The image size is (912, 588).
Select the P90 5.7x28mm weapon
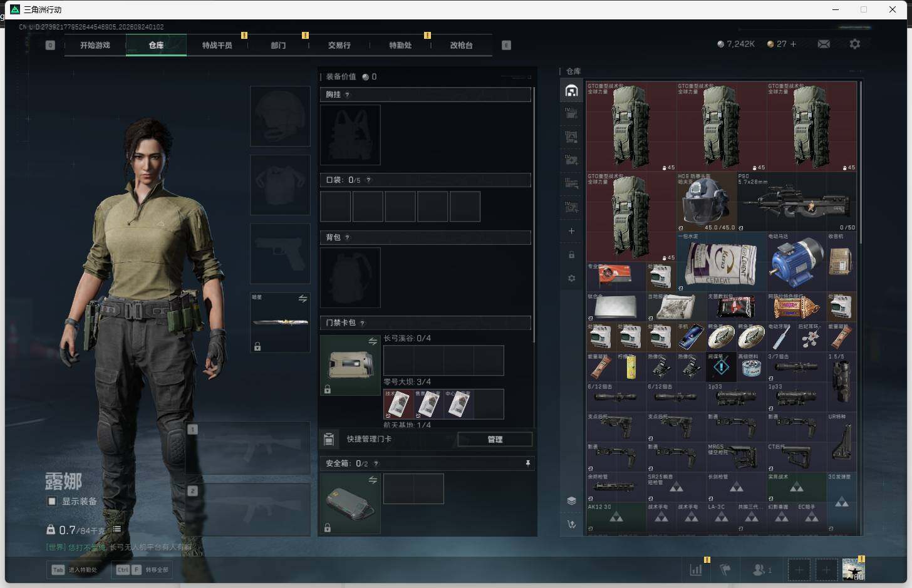[x=797, y=202]
